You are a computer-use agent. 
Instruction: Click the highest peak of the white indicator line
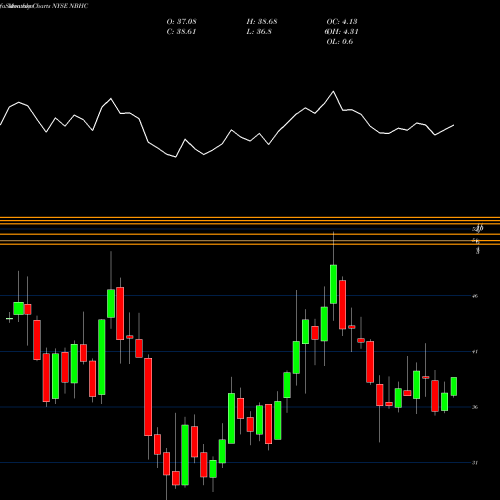[333, 91]
